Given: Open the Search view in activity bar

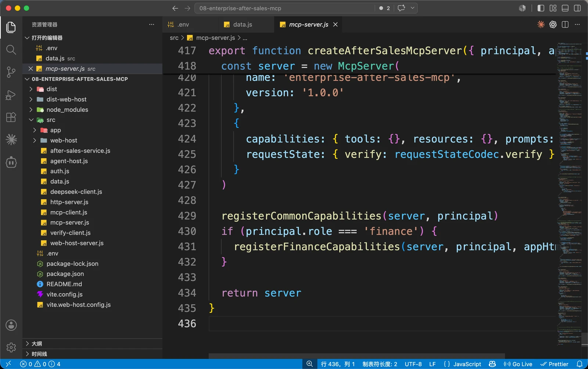Looking at the screenshot, I should [x=11, y=50].
